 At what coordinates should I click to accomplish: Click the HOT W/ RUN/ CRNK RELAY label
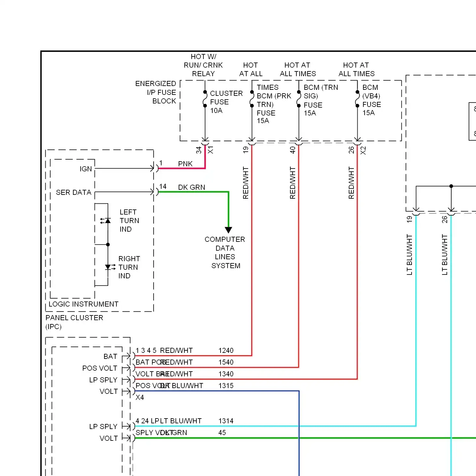[x=203, y=65]
